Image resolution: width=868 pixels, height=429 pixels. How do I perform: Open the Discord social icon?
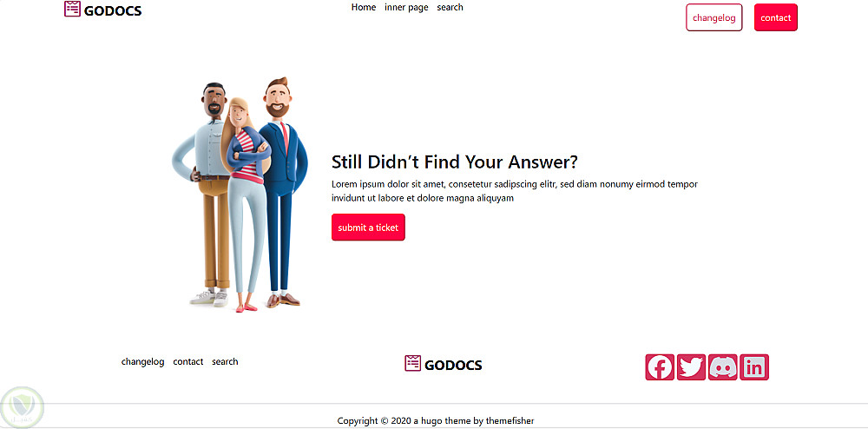click(722, 367)
